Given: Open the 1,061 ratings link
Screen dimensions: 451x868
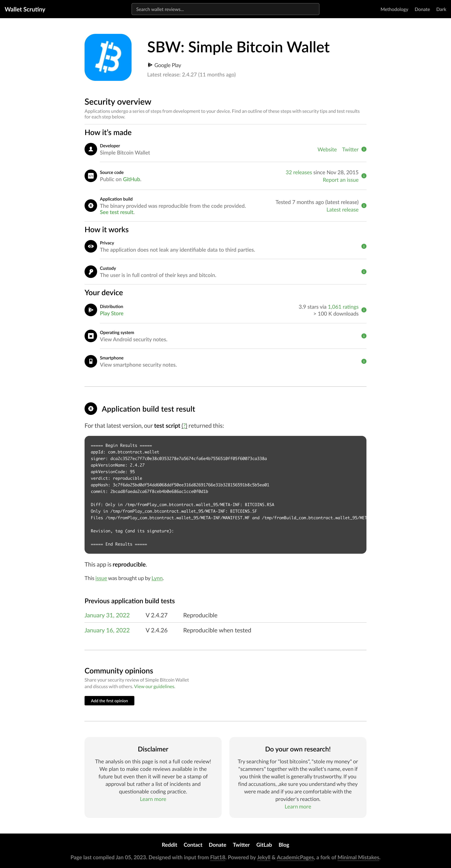Looking at the screenshot, I should [343, 307].
